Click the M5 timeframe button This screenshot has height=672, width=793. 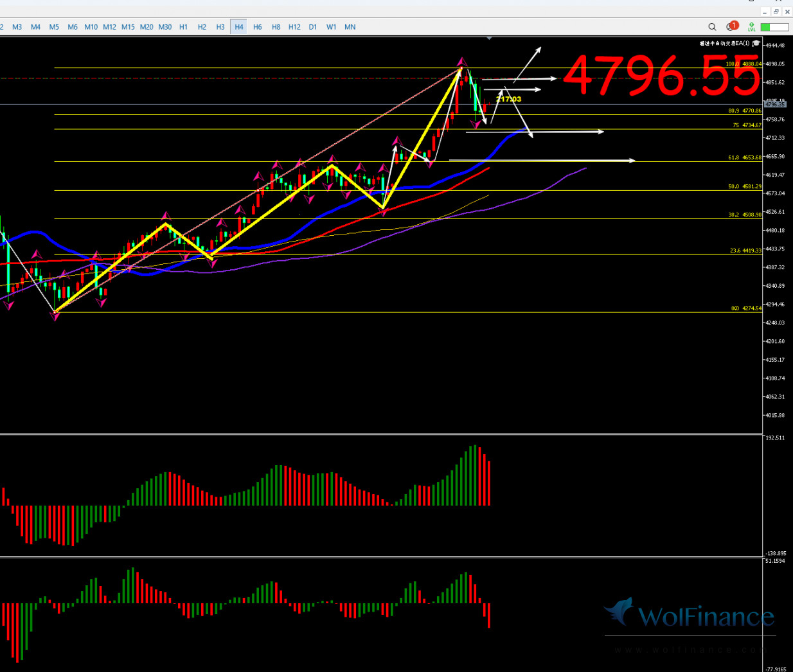click(54, 27)
